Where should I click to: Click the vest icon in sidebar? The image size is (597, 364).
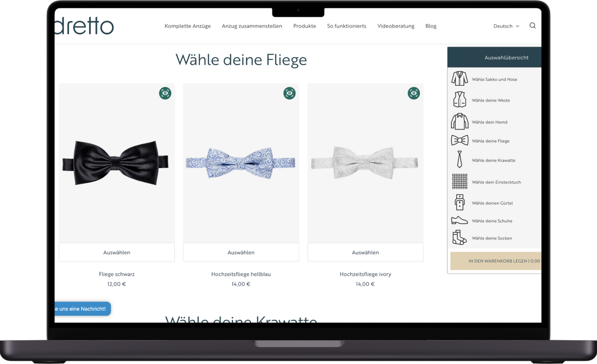coord(459,100)
